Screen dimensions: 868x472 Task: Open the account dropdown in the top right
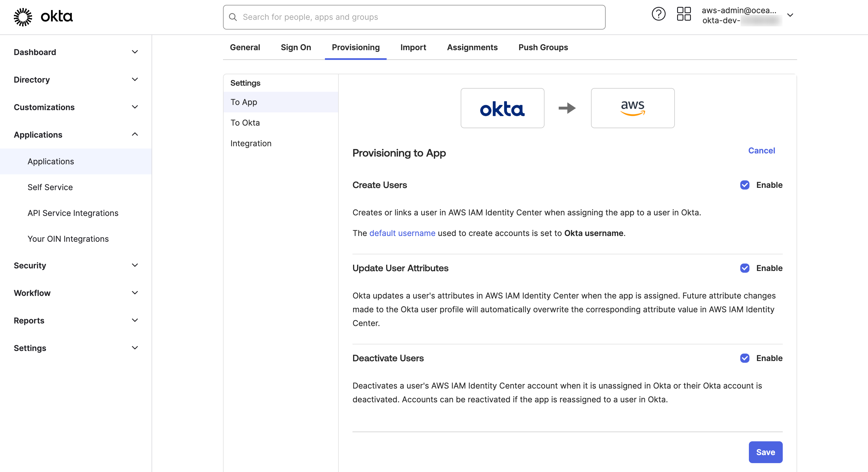pyautogui.click(x=791, y=15)
